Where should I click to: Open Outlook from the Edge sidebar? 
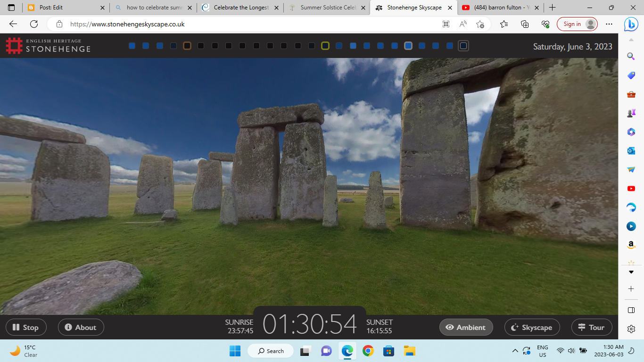pos(631,151)
